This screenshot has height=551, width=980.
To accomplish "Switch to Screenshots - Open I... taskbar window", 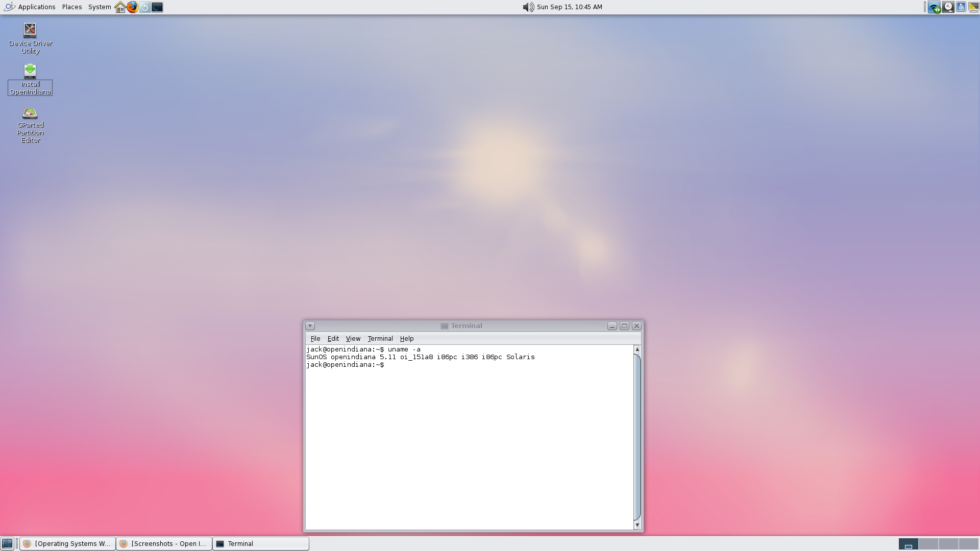I will tap(164, 544).
